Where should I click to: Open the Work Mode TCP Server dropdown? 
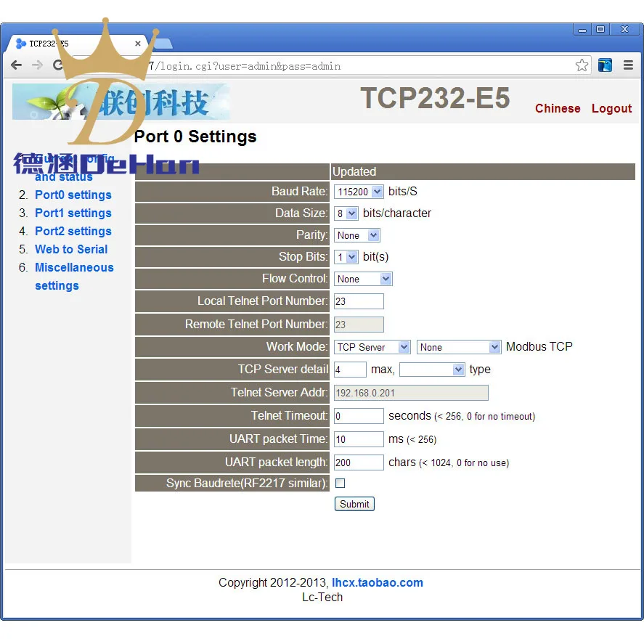click(372, 347)
